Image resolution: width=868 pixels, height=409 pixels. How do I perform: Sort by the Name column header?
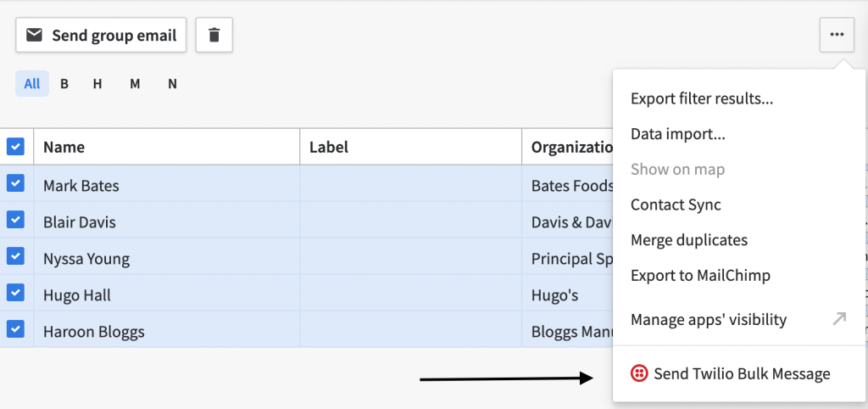64,147
